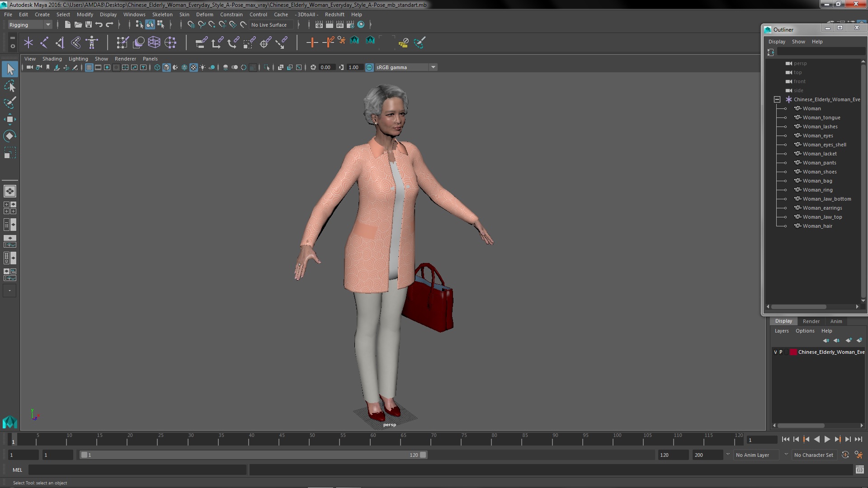The height and width of the screenshot is (488, 868).
Task: Click the Create Cluster shelf icon
Action: click(170, 42)
